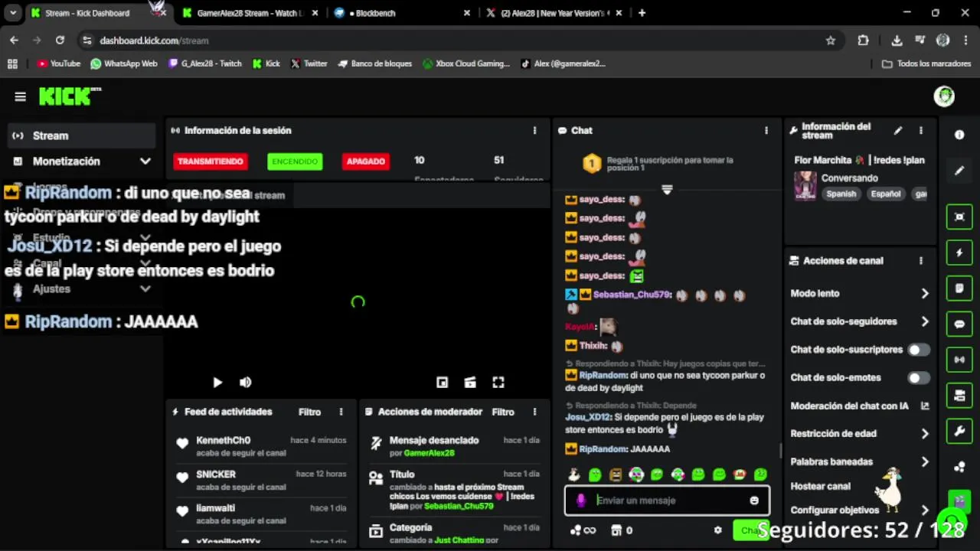Open Feed de actividades three-dot menu
The height and width of the screenshot is (551, 980).
[x=341, y=412]
